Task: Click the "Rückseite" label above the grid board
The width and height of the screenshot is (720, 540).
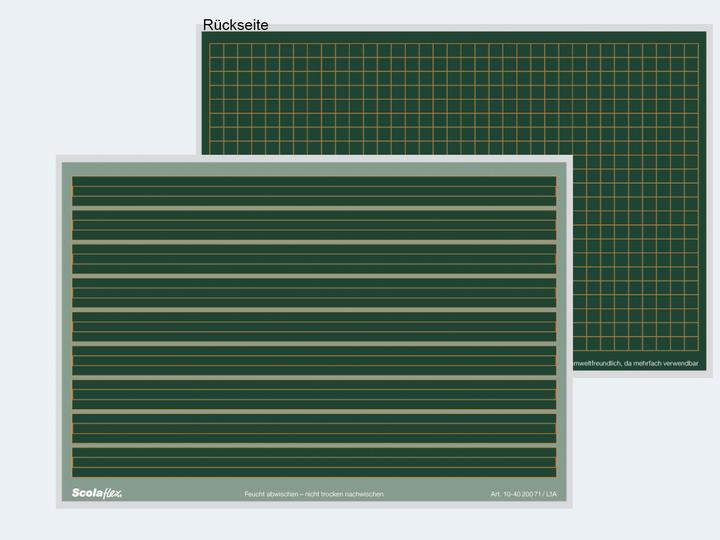Action: (236, 25)
